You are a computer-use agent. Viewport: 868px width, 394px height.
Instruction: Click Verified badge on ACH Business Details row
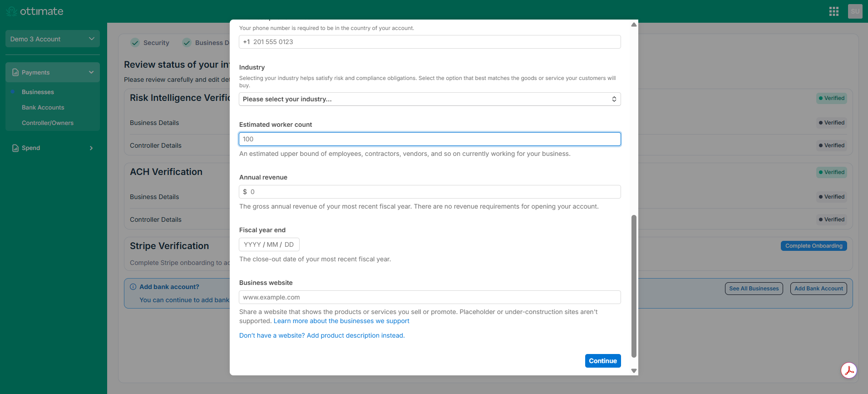coord(831,197)
